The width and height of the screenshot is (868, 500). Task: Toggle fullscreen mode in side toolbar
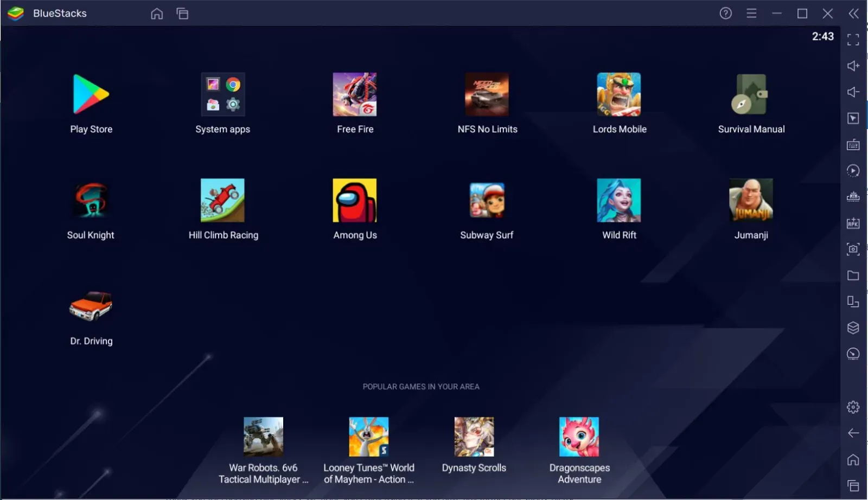[853, 40]
